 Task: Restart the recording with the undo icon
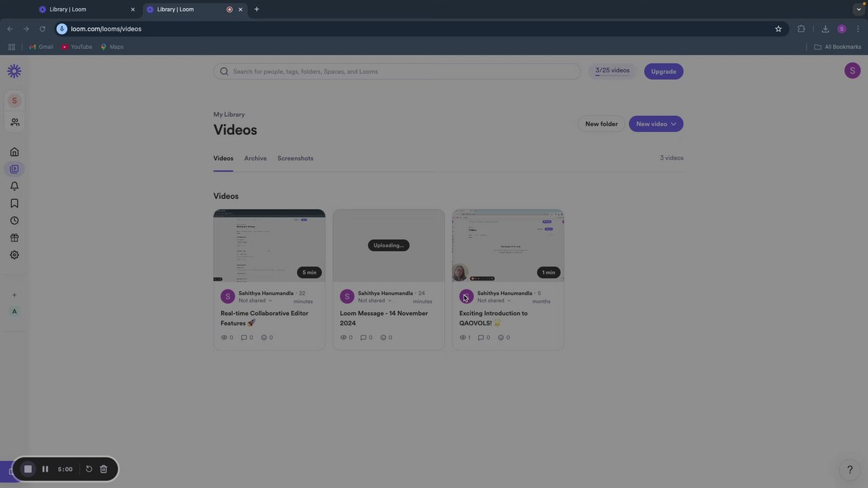(89, 469)
